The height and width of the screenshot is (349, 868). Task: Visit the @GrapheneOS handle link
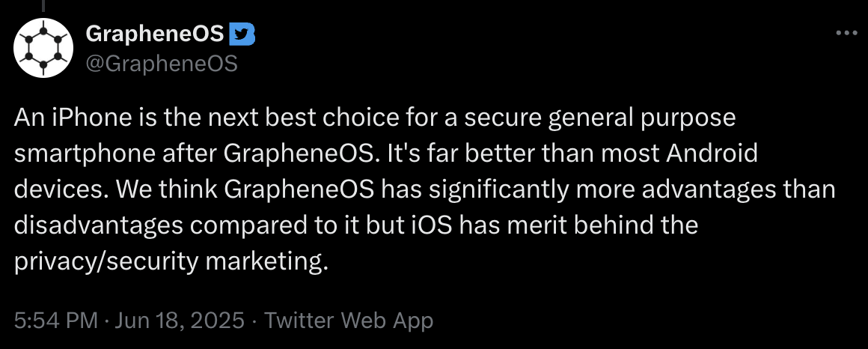162,64
